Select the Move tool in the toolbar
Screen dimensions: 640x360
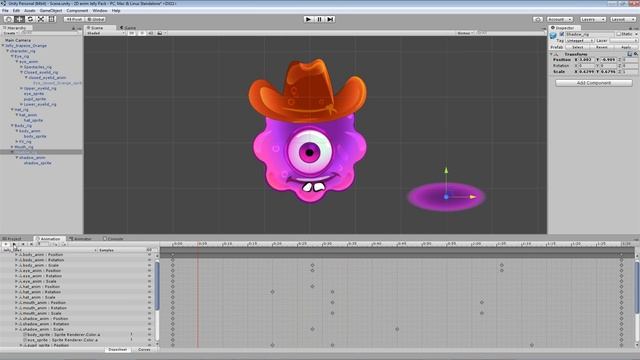click(x=19, y=19)
